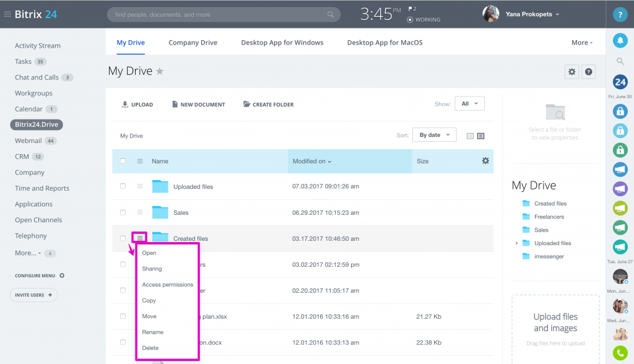This screenshot has height=364, width=634.
Task: Open the actions menu icon for Uploaded files row
Action: point(140,186)
